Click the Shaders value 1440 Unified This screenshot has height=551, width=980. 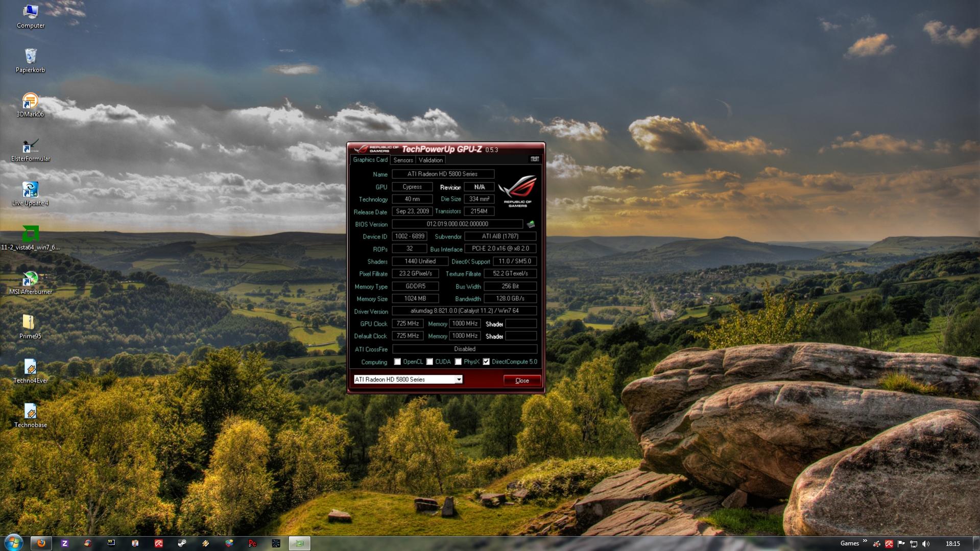[x=420, y=261]
